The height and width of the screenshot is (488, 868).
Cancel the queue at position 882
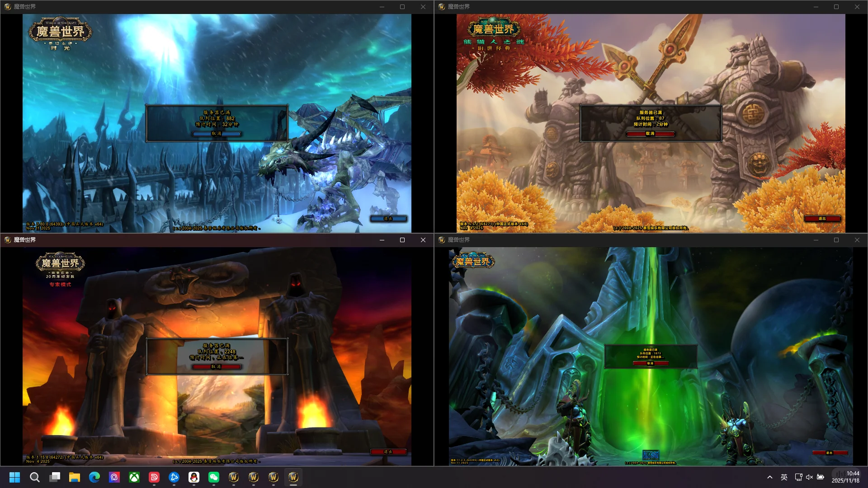pos(217,134)
